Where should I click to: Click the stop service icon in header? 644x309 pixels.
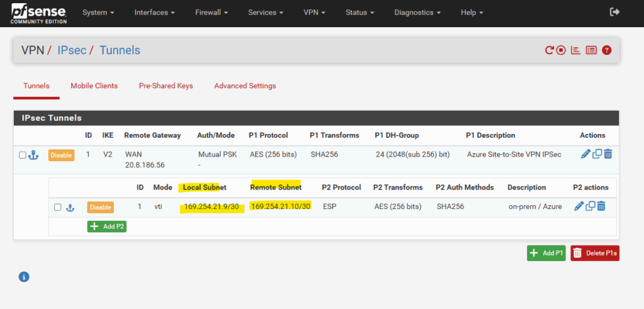pyautogui.click(x=561, y=50)
